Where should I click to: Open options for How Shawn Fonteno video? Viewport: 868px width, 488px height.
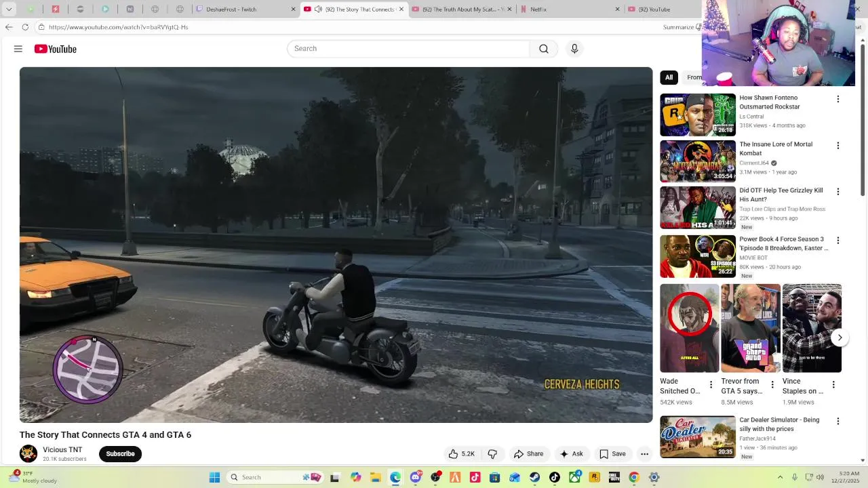point(837,99)
